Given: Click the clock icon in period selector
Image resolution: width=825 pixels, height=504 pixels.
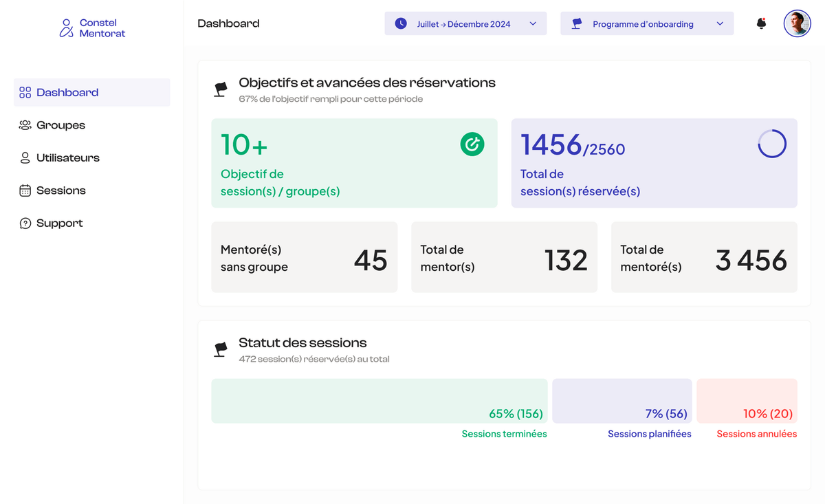Looking at the screenshot, I should [401, 23].
